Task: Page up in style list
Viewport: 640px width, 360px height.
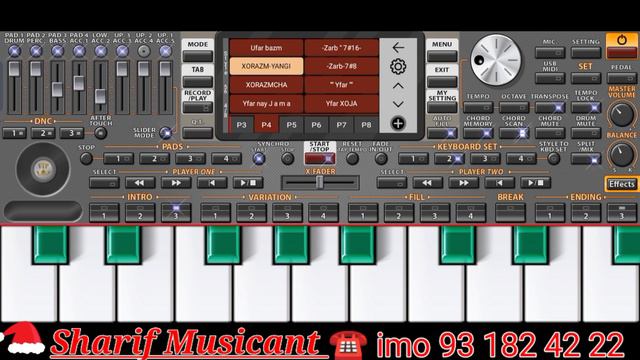Action: point(398,86)
